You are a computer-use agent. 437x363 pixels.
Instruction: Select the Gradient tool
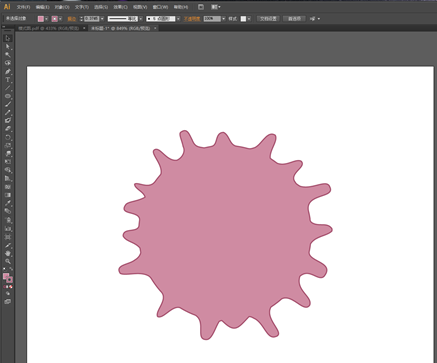click(x=8, y=195)
